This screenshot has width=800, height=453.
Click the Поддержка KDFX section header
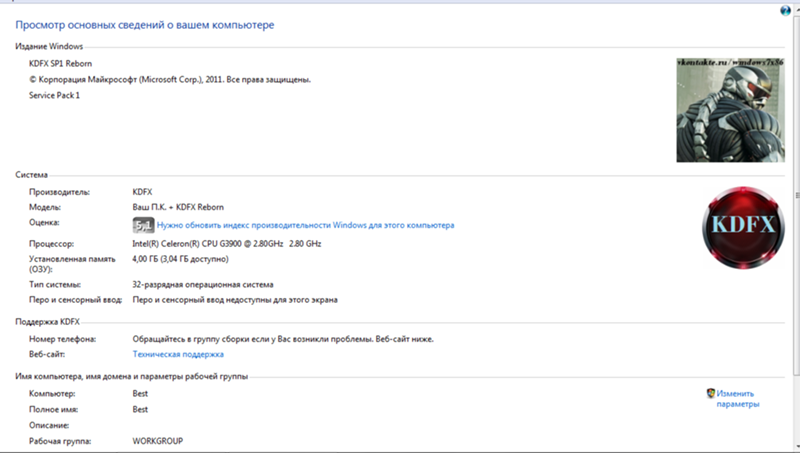pyautogui.click(x=47, y=322)
